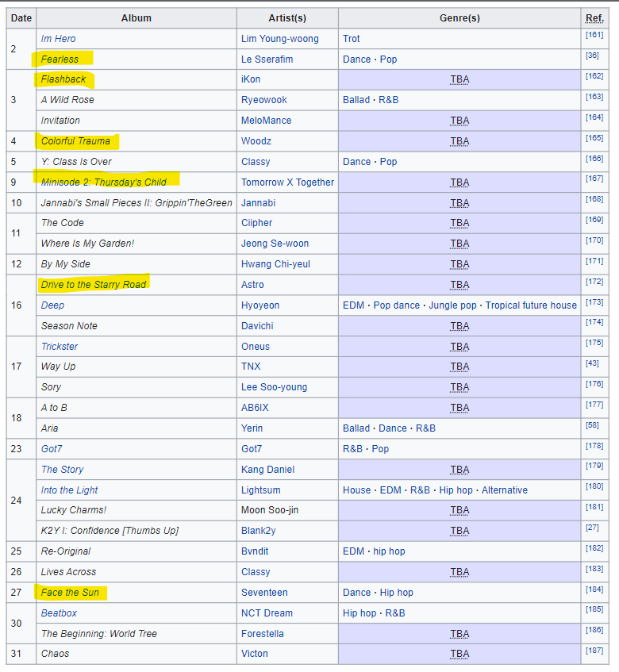Screen dimensions: 619x672
Task: Click the Lightsum artist link
Action: pos(260,490)
